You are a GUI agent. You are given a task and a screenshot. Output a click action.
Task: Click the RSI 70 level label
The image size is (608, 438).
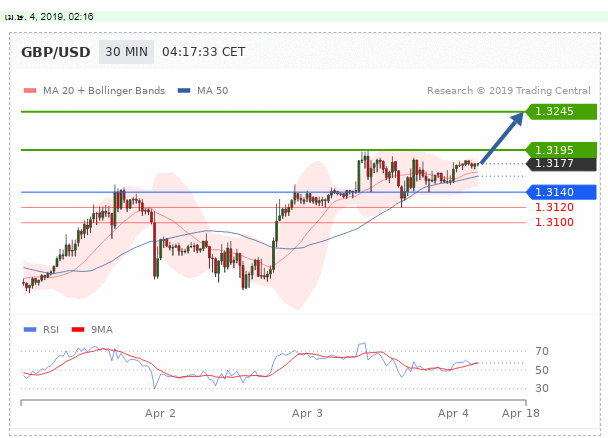(x=542, y=352)
